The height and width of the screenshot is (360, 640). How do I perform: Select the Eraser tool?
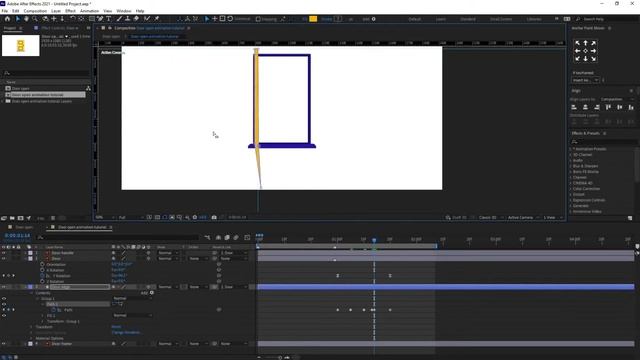click(x=136, y=19)
